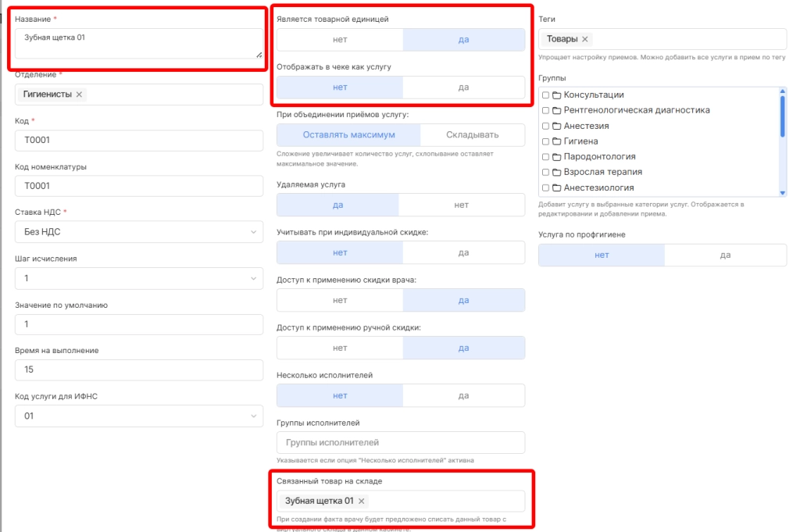Select Складывать for merging services
The image size is (800, 532).
[x=472, y=135]
